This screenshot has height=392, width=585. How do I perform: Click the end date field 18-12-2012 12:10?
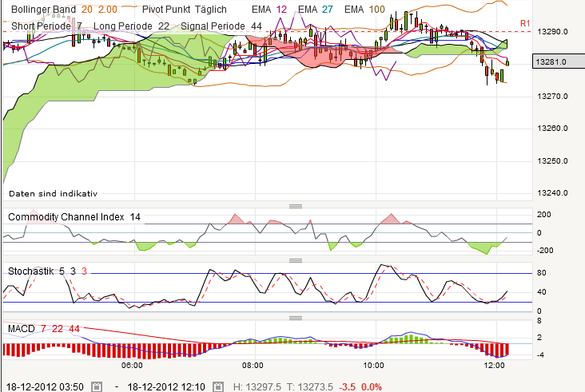click(166, 386)
